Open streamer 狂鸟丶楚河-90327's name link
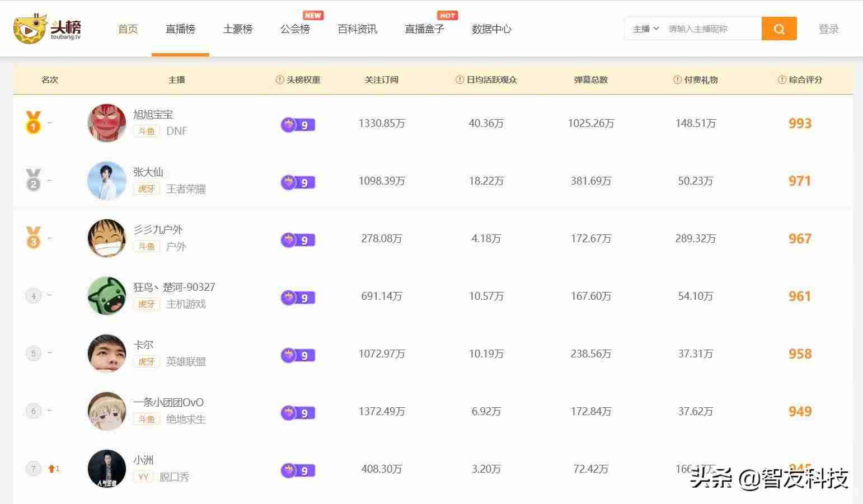Viewport: 863px width, 504px height. (174, 288)
